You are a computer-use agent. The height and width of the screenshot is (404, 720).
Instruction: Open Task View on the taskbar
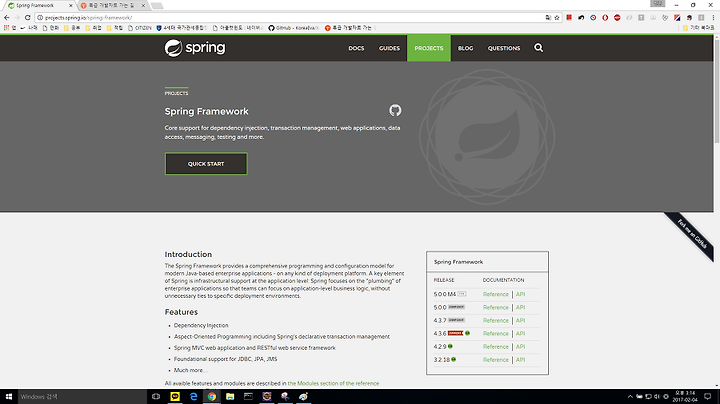pos(156,396)
